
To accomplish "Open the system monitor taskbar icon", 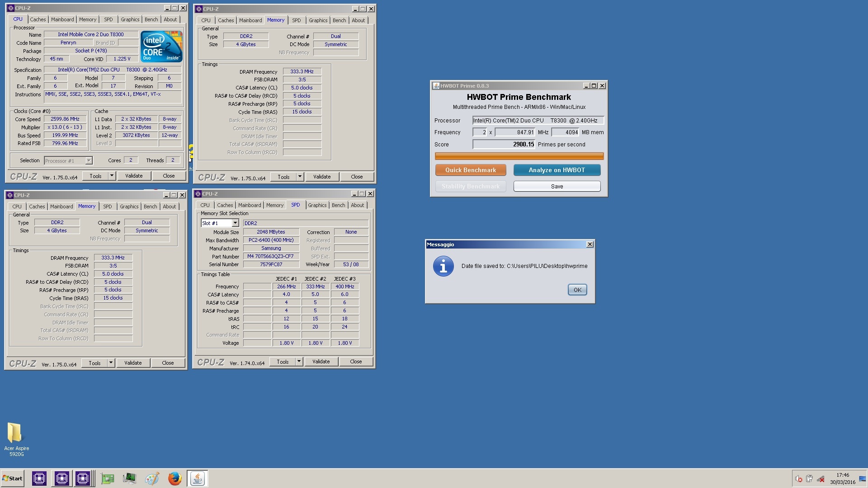I will (130, 478).
